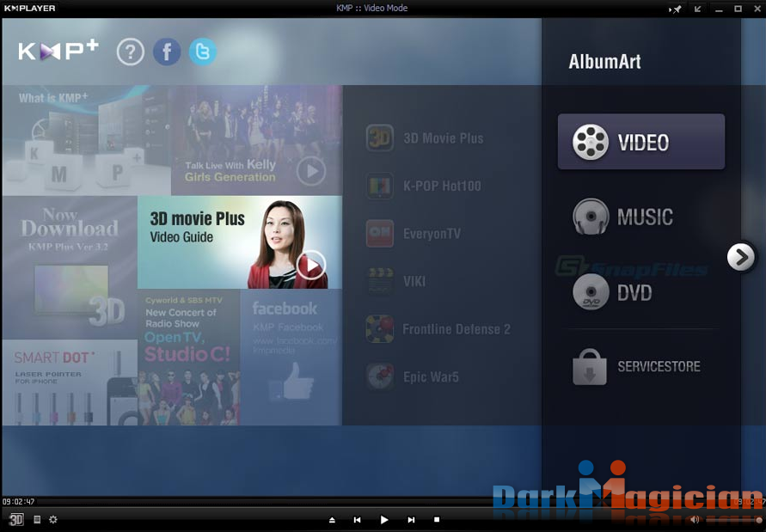
Task: Open the 3D Movie Plus link
Action: point(444,138)
